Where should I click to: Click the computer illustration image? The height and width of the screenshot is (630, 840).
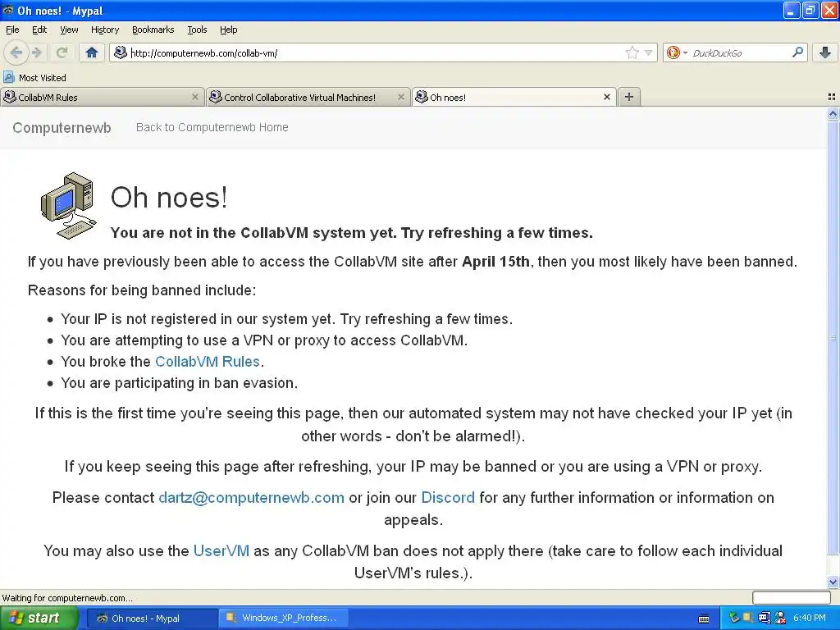click(x=69, y=205)
